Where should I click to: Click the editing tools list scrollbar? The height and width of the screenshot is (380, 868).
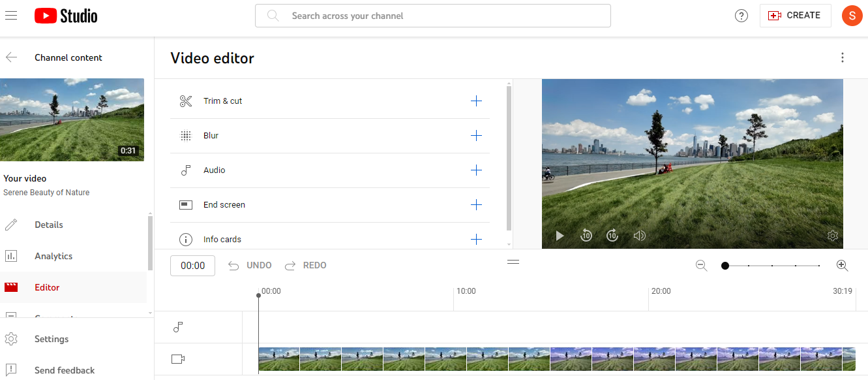point(509,157)
